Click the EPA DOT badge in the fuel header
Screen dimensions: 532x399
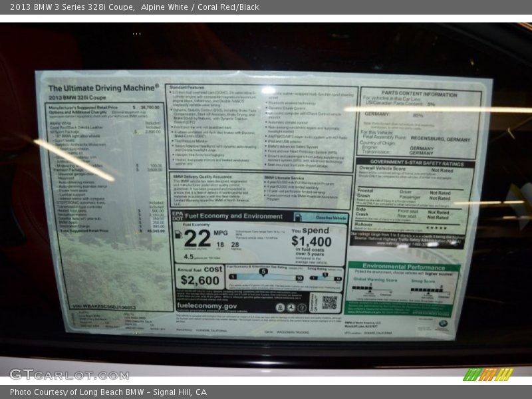178,215
